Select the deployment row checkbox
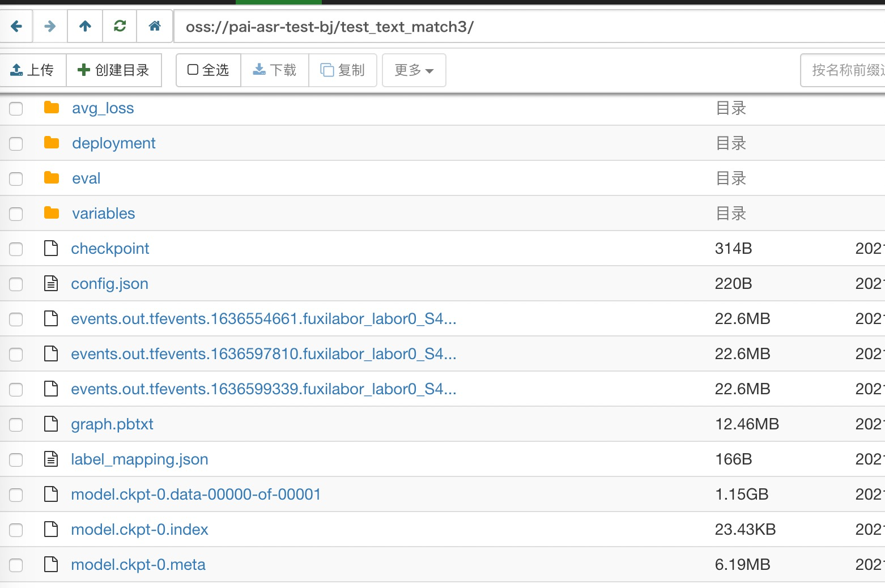 16,143
